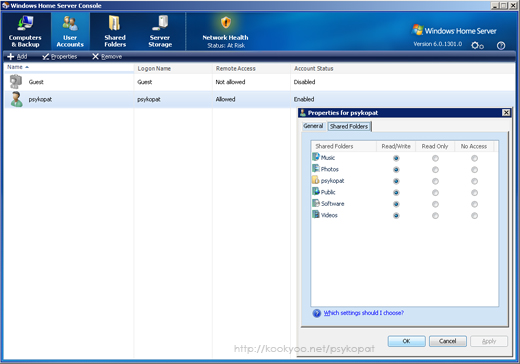Click No Access column header in dialog
This screenshot has width=520, height=364.
pyautogui.click(x=474, y=146)
